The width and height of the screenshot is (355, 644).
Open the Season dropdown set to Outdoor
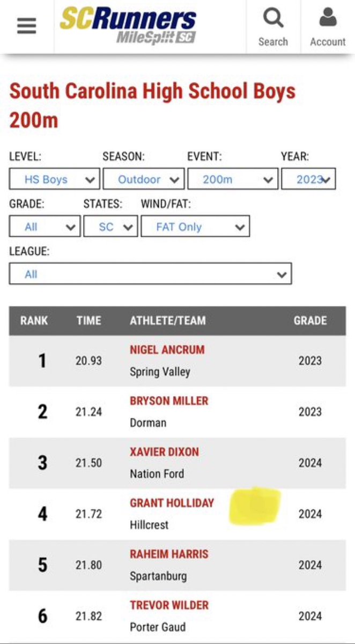point(144,179)
